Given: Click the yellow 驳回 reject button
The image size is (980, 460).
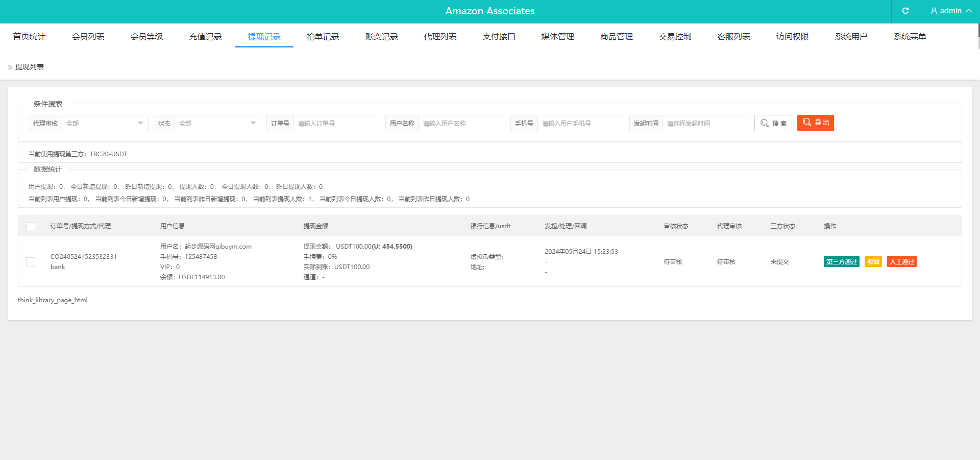Looking at the screenshot, I should click(x=873, y=262).
